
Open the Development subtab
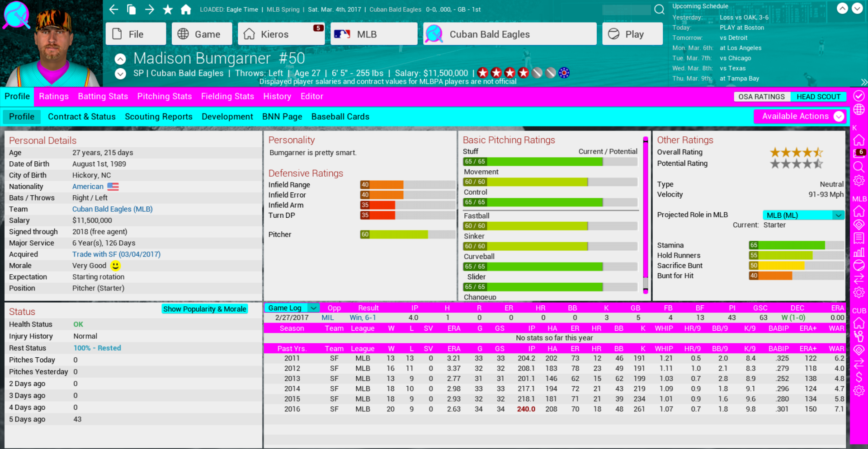tap(227, 117)
